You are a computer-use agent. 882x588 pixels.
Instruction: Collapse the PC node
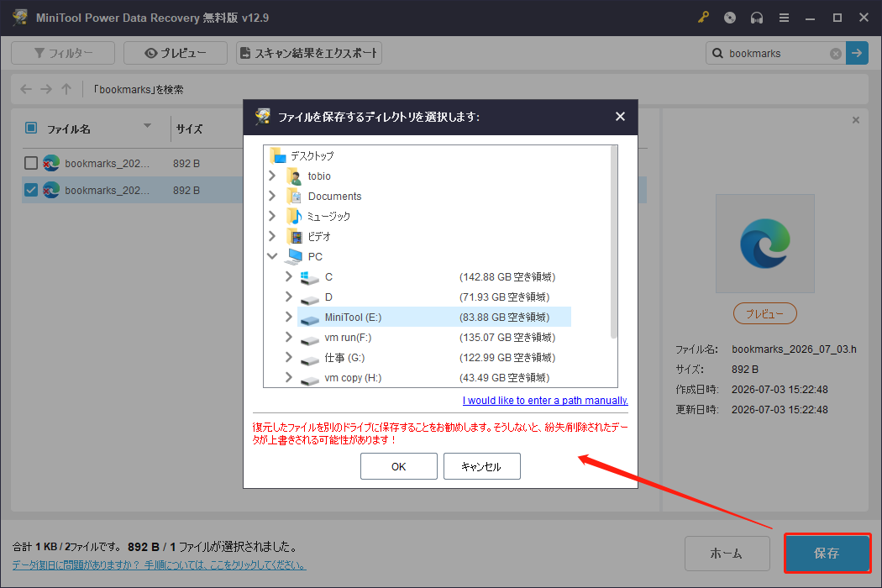point(272,256)
